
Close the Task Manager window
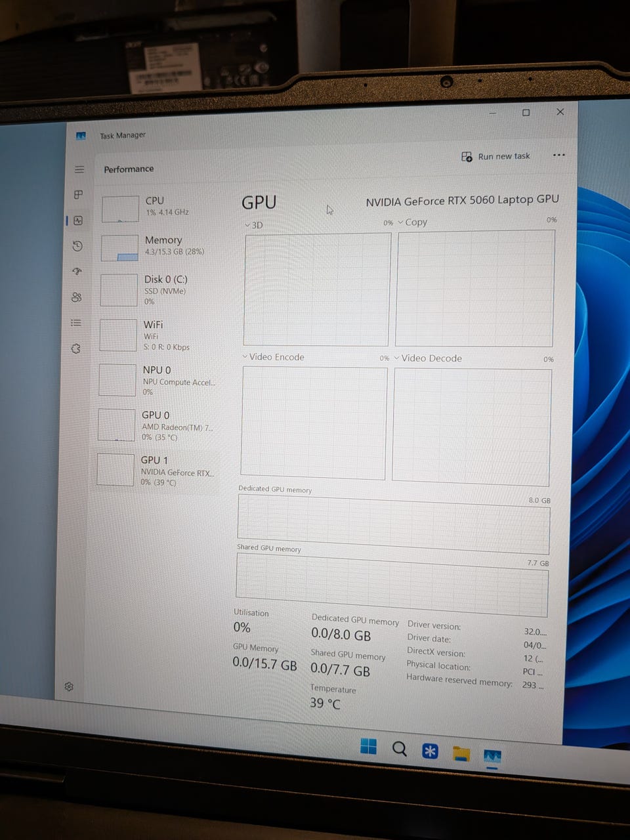560,112
